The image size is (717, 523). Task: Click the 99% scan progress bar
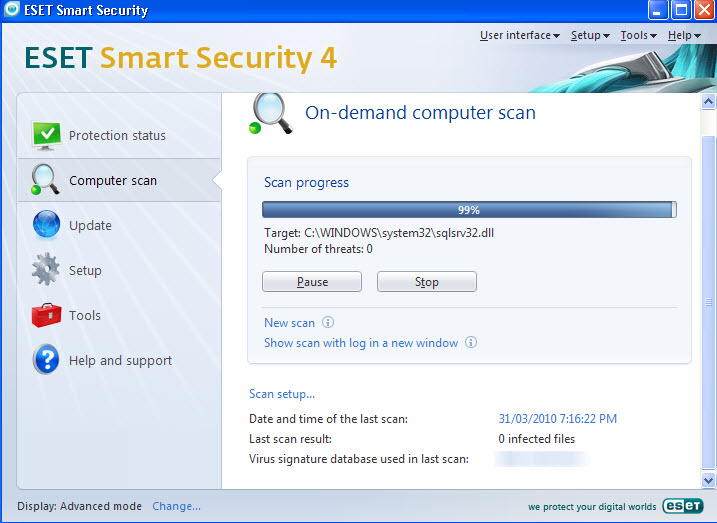(469, 210)
